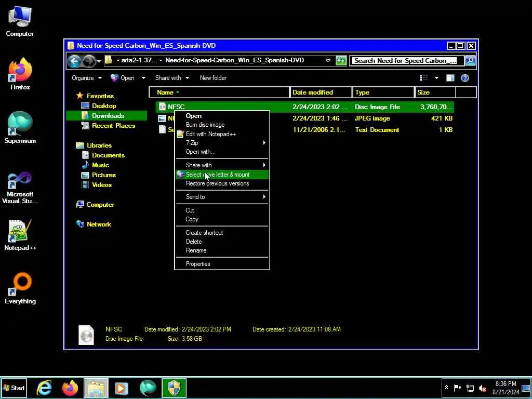Image resolution: width=532 pixels, height=399 pixels.
Task: Click the Search Need-for-Speed-Carbon field
Action: click(x=407, y=61)
